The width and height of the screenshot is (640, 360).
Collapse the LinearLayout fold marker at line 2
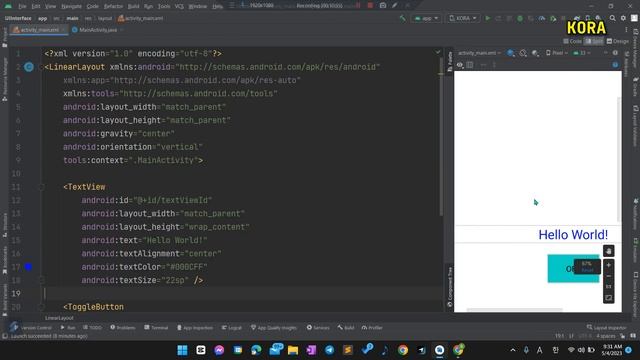coord(41,67)
